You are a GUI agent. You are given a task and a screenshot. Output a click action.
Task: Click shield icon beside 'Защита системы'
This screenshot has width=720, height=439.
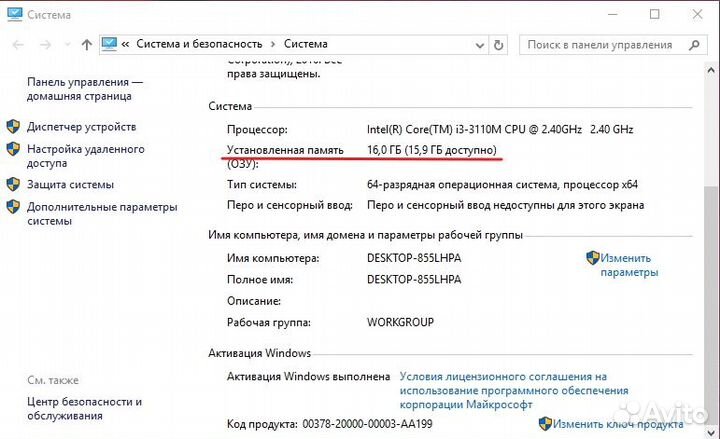pyautogui.click(x=13, y=185)
